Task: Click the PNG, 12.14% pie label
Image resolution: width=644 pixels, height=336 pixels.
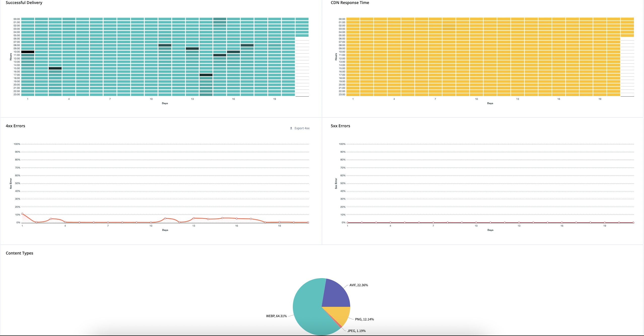Action: pyautogui.click(x=364, y=319)
